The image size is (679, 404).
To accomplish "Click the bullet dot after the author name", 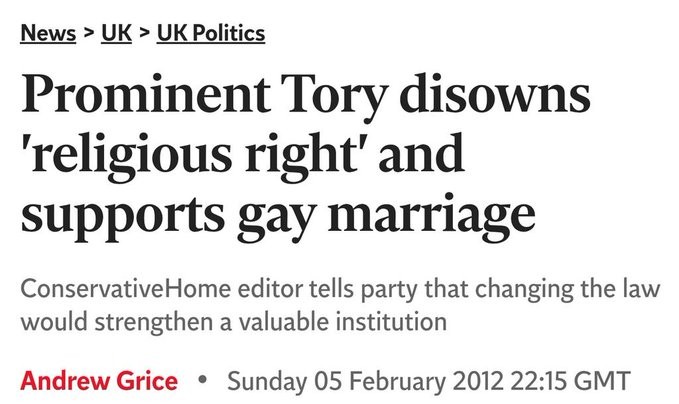I will click(202, 381).
